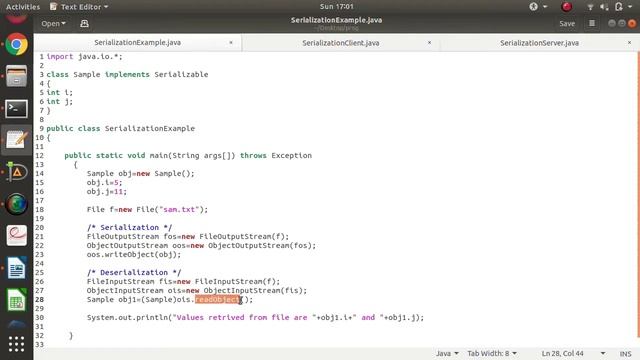
Task: Click the /* Serialization */ comment
Action: click(x=129, y=227)
